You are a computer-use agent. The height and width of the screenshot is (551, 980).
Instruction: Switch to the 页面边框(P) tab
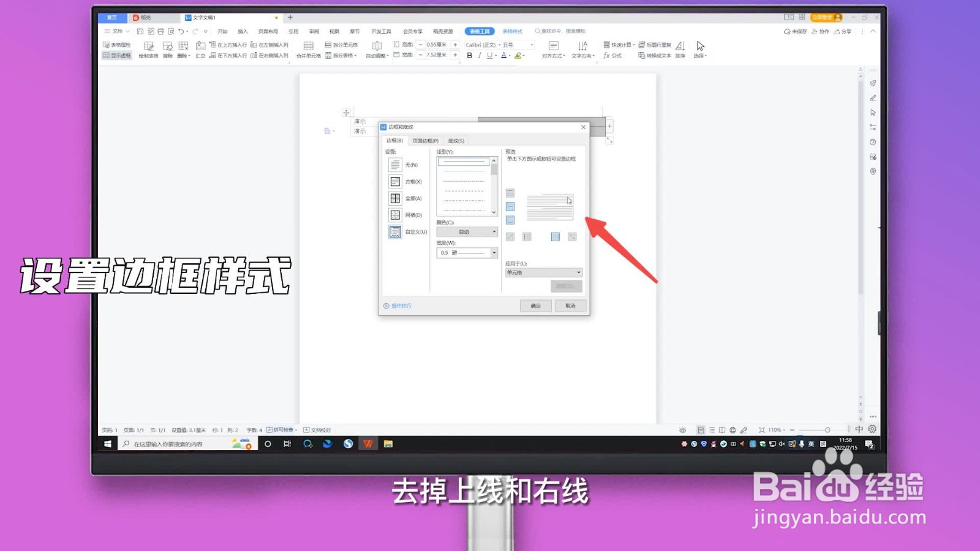click(425, 141)
